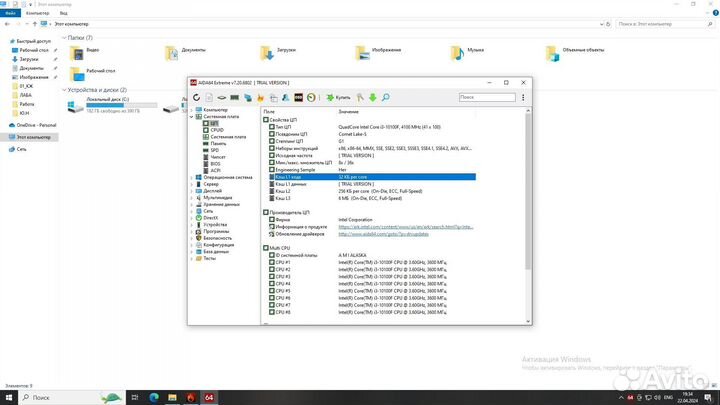Collapse the Системная плата tree node
Image resolution: width=720 pixels, height=405 pixels.
tap(191, 117)
